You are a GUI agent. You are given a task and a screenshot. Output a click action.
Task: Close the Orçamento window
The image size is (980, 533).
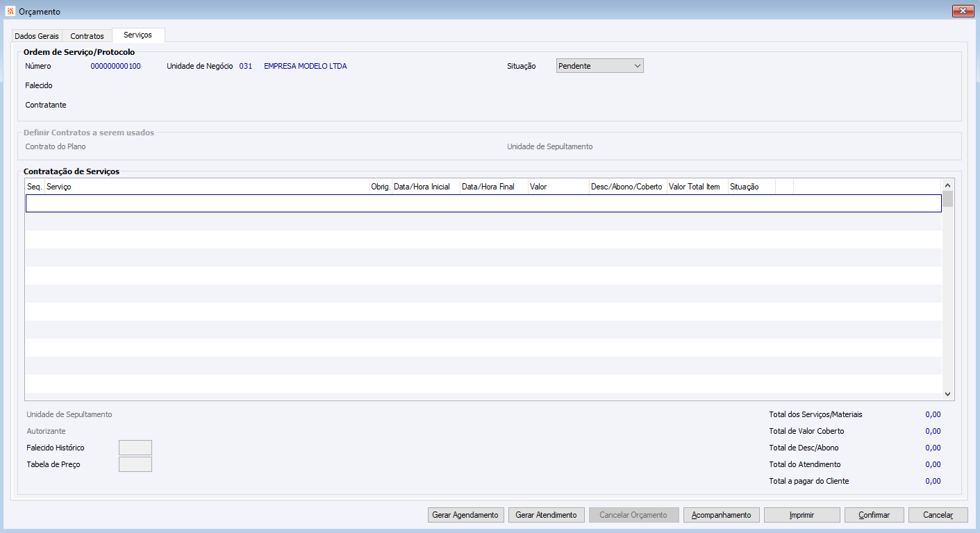tap(963, 10)
